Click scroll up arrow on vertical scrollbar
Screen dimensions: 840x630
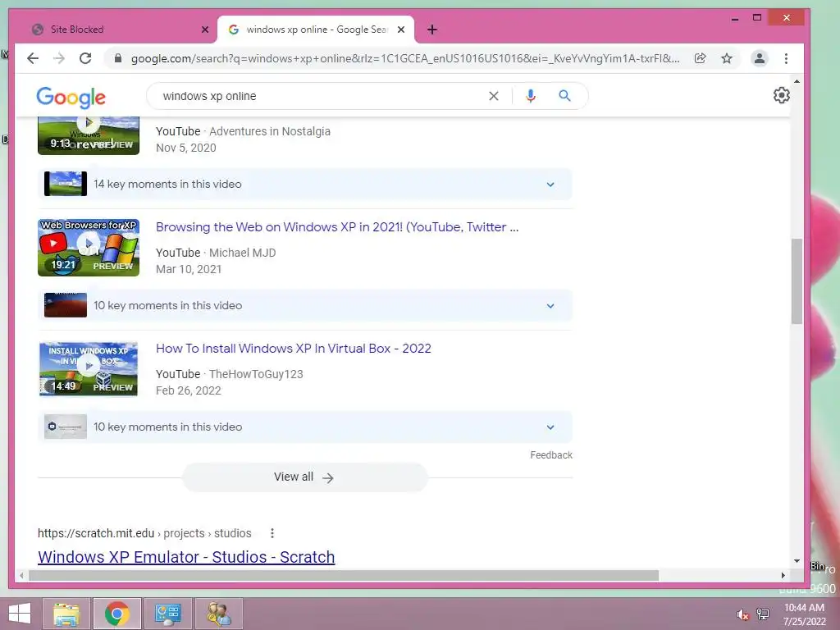pos(797,81)
